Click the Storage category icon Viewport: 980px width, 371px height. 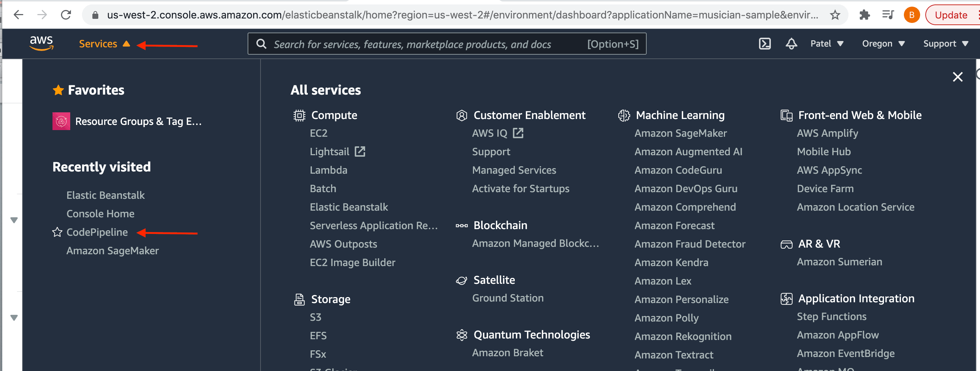coord(299,299)
